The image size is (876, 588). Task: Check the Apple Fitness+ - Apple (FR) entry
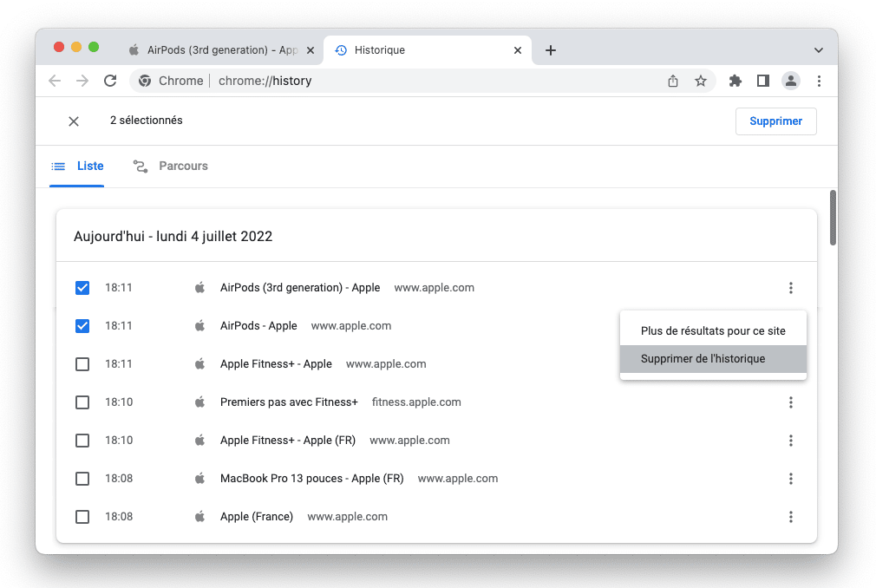tap(82, 441)
